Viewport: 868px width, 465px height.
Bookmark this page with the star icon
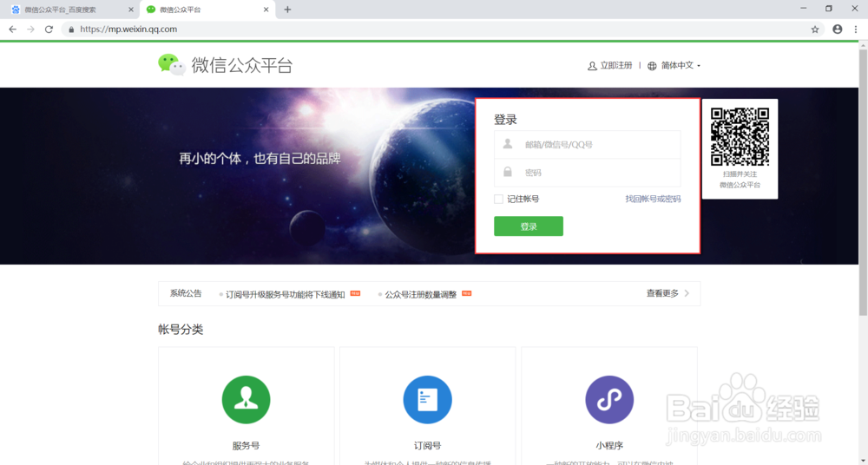coord(815,29)
